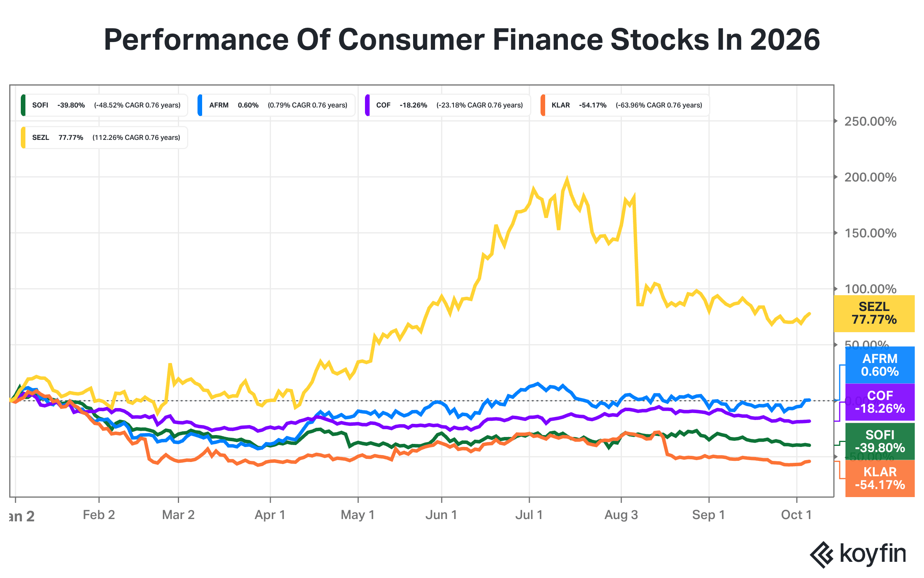Click the Jul 1 date axis label
Viewport: 924px width, 578px height.
(529, 515)
